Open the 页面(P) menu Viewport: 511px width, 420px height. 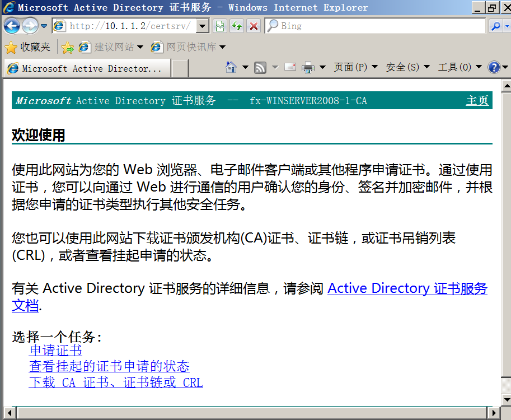(x=355, y=67)
